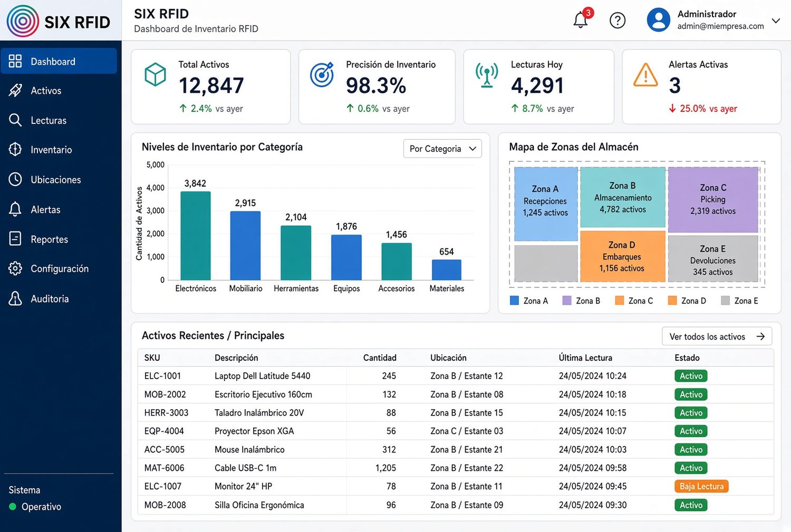The width and height of the screenshot is (791, 532).
Task: Click the Mobiliario bar showing 2,915
Action: coord(245,246)
